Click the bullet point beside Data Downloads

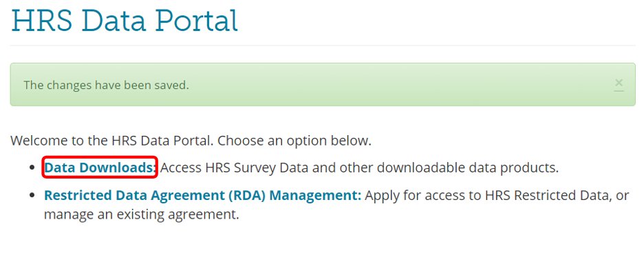point(33,168)
